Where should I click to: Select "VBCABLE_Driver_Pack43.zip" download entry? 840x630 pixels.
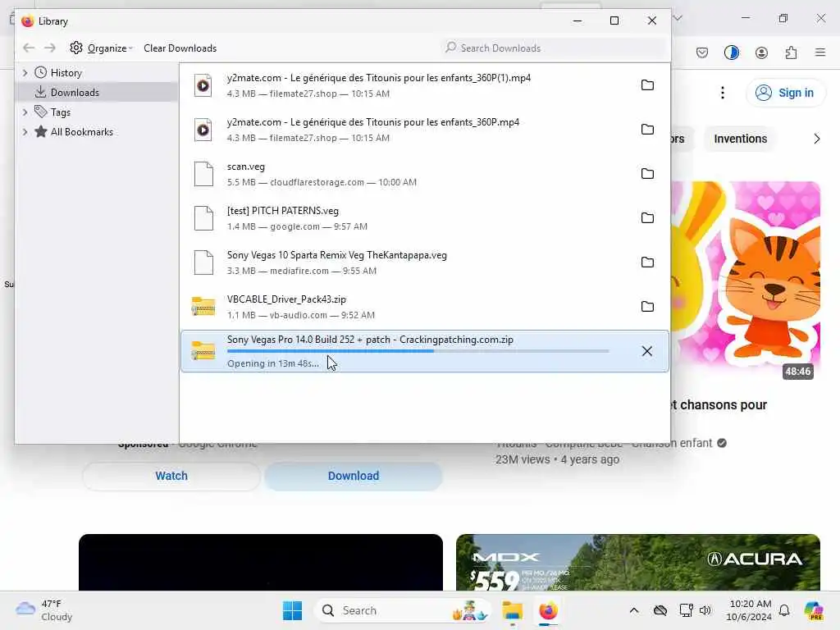point(423,307)
